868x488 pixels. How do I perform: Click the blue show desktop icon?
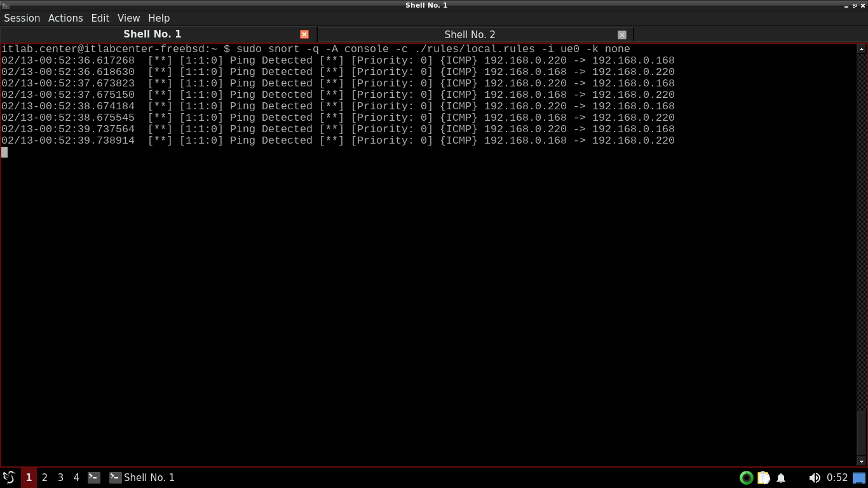(x=858, y=477)
